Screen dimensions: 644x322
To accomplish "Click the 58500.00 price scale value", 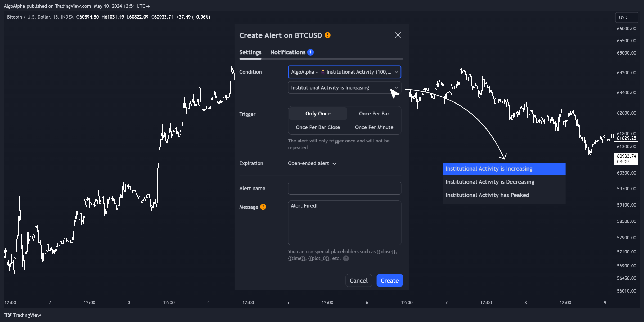I will (626, 221).
